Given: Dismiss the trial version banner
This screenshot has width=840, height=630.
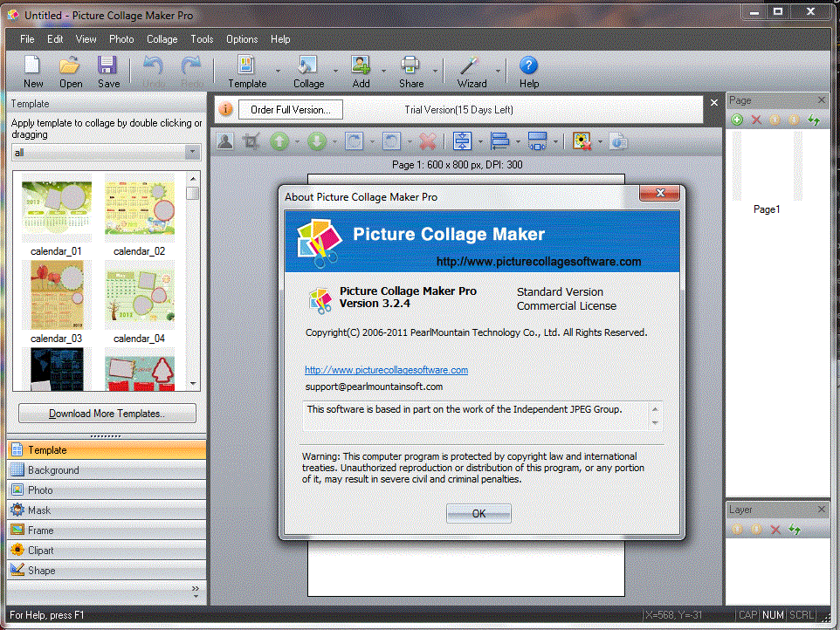Looking at the screenshot, I should tap(714, 102).
